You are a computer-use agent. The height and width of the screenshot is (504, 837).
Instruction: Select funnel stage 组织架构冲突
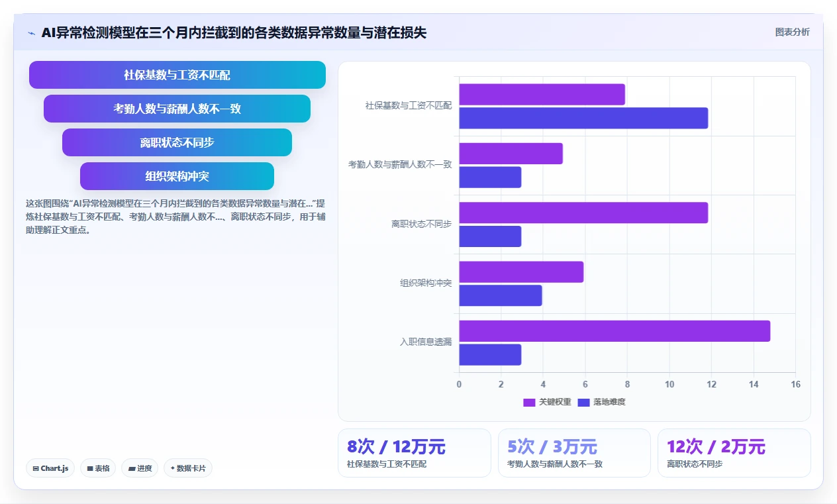tap(177, 176)
